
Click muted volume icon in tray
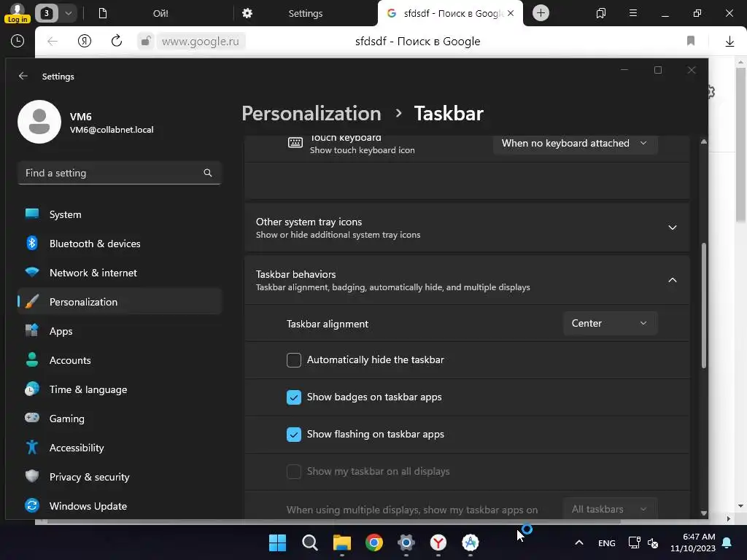pyautogui.click(x=653, y=542)
